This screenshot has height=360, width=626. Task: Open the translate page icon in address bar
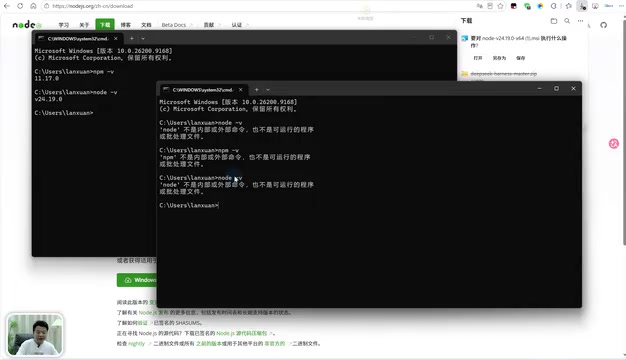click(479, 6)
